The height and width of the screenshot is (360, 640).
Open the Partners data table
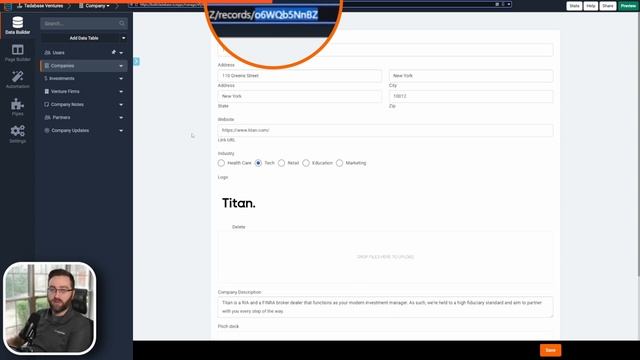coord(61,118)
